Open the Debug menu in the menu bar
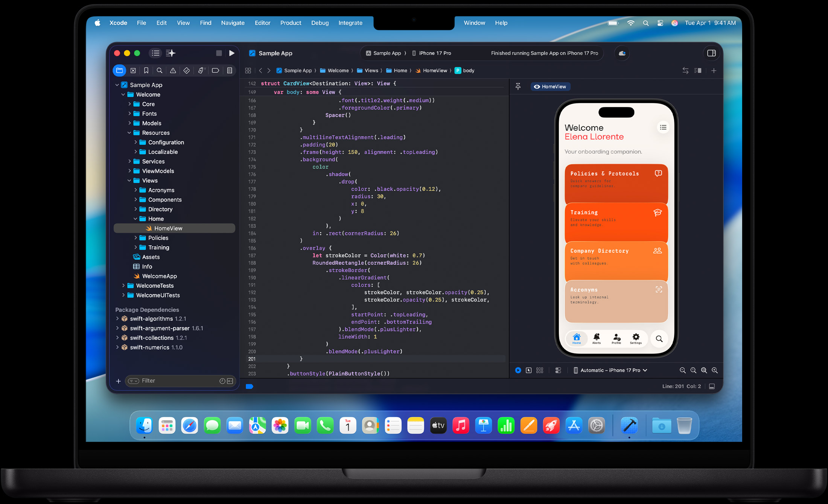 coord(320,23)
